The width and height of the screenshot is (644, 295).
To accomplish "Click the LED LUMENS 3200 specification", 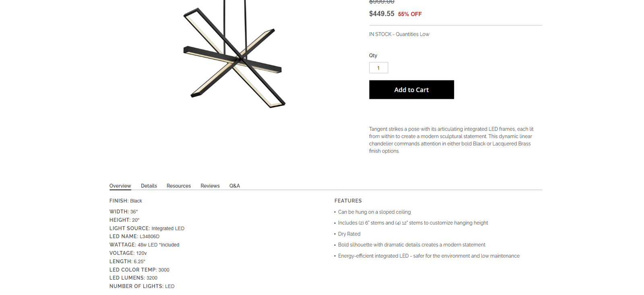I will (133, 278).
